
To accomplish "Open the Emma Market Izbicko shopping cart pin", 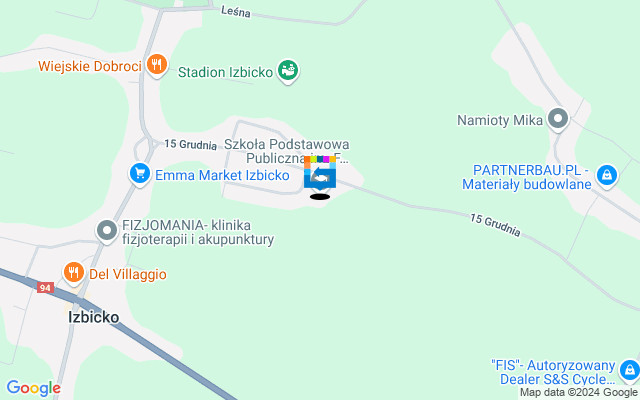I will (x=140, y=174).
